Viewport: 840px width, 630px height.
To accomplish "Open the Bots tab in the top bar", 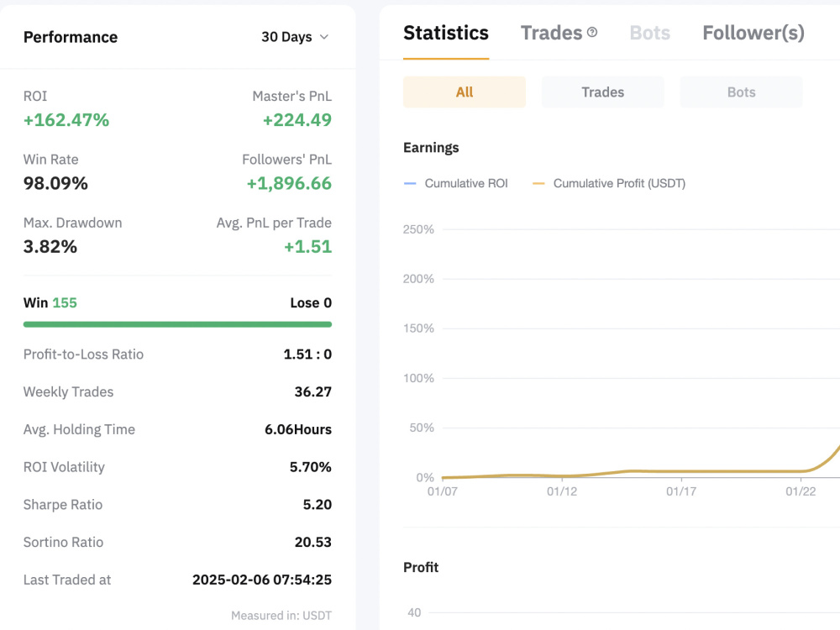I will [x=650, y=33].
